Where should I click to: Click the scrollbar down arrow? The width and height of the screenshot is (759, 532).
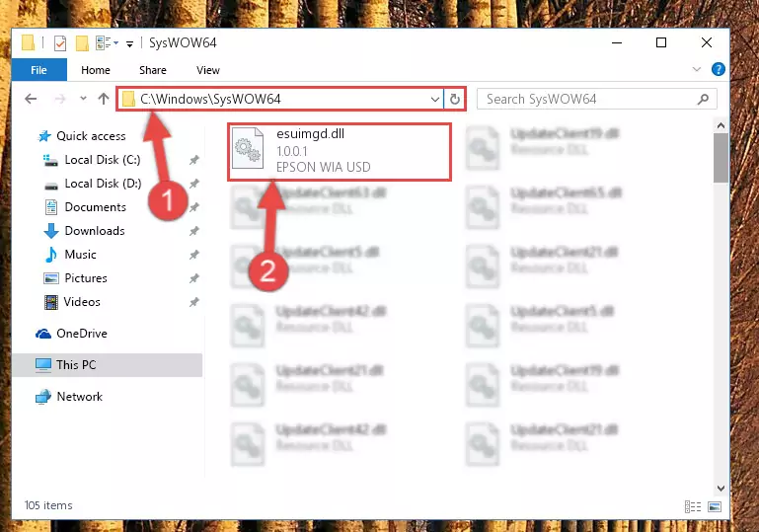pyautogui.click(x=721, y=488)
